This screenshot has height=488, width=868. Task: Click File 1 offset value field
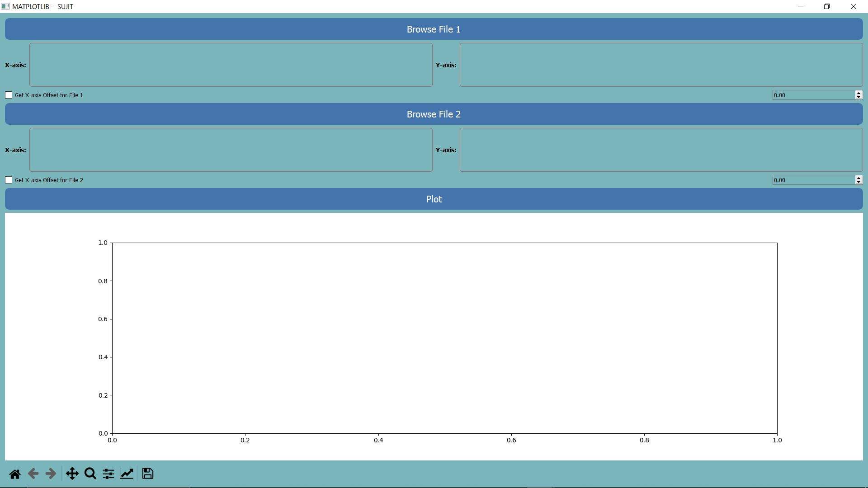[813, 95]
